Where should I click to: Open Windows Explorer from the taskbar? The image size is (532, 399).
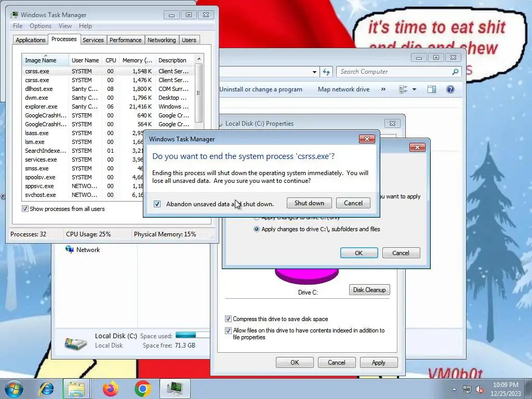click(76, 389)
